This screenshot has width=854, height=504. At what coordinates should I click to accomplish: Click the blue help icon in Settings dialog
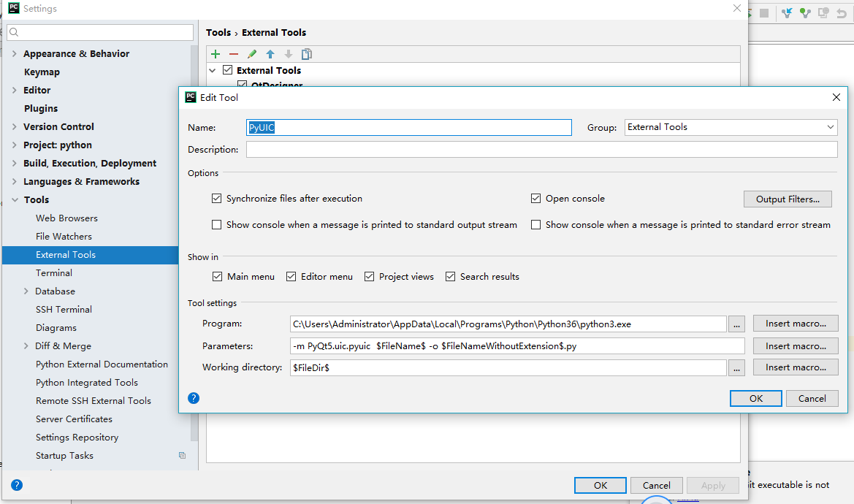17,485
